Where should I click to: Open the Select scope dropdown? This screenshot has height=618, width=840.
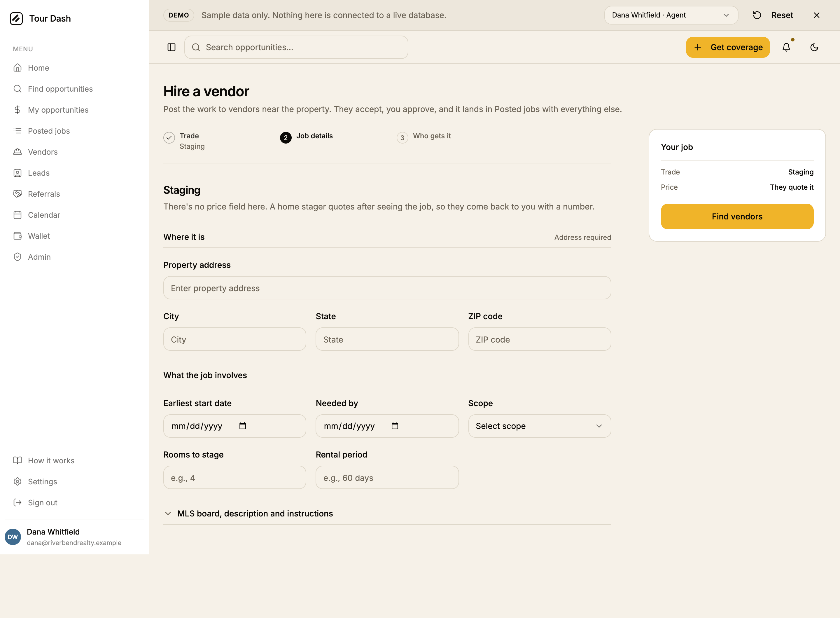[x=540, y=426]
